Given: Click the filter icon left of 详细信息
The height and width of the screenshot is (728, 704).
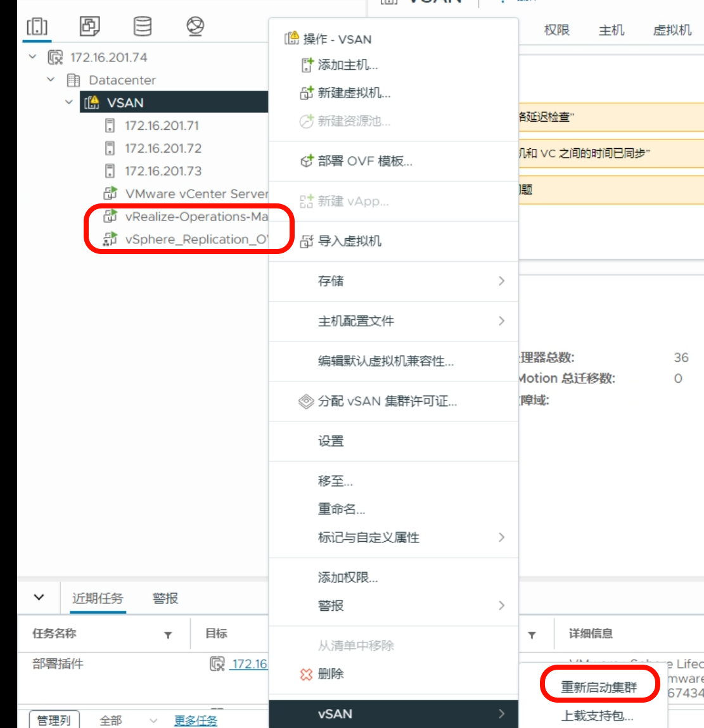Looking at the screenshot, I should (x=532, y=635).
